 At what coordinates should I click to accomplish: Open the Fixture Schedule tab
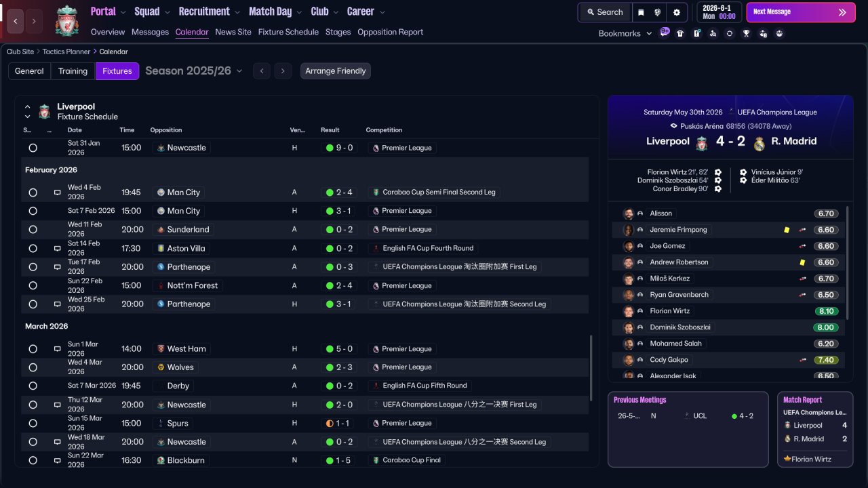pos(288,32)
